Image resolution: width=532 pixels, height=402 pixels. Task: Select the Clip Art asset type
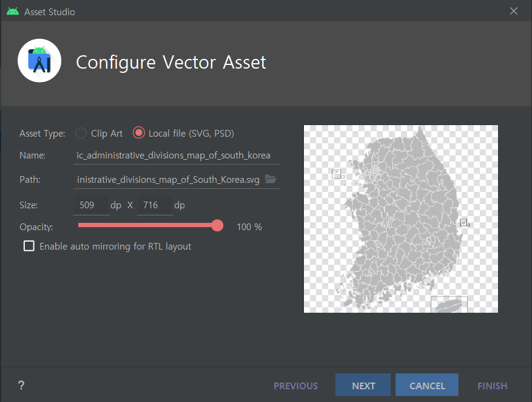81,133
